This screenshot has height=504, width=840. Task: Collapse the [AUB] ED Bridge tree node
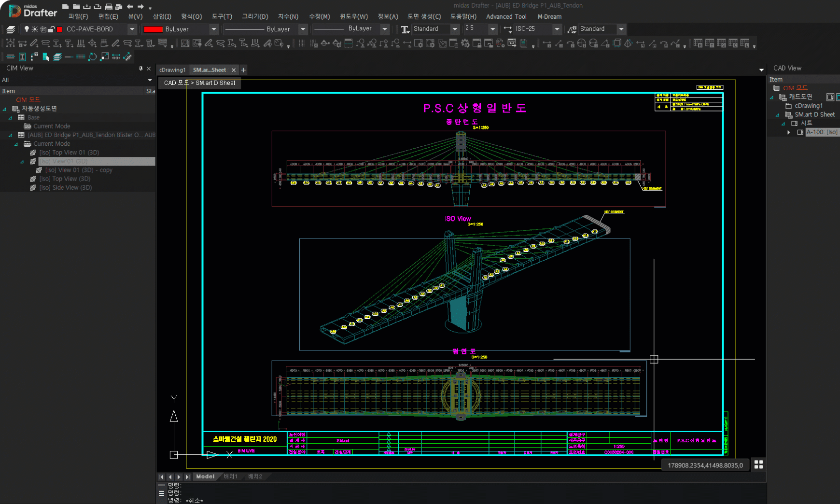tap(10, 136)
